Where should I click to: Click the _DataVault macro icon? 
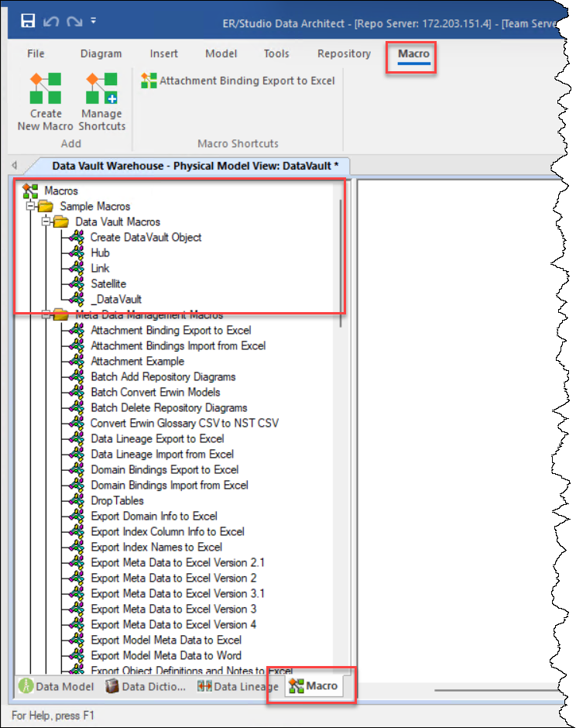pos(77,299)
